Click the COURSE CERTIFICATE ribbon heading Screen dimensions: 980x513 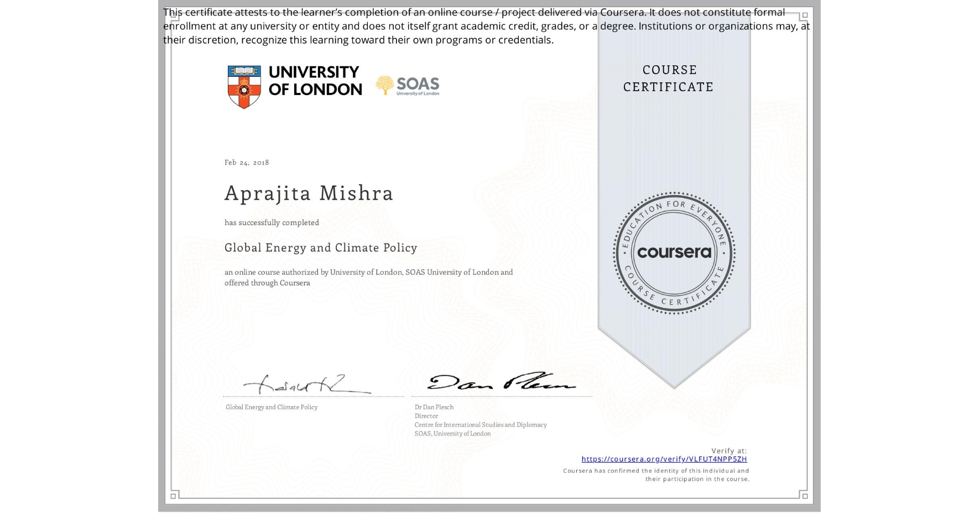(x=669, y=78)
